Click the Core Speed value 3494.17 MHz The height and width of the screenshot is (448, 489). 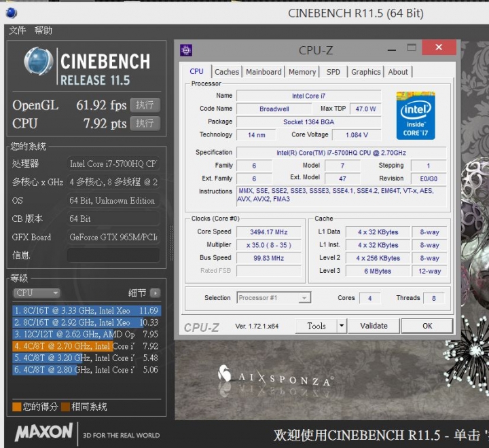268,232
